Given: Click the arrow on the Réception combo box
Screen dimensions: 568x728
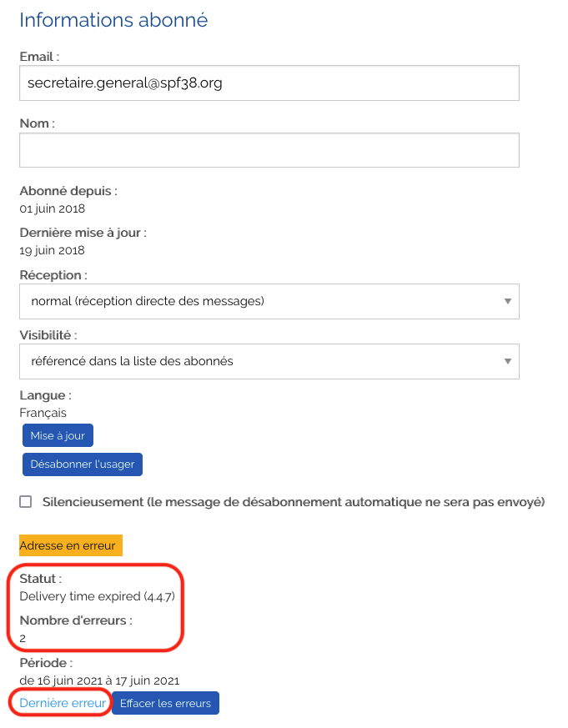Looking at the screenshot, I should click(x=507, y=301).
